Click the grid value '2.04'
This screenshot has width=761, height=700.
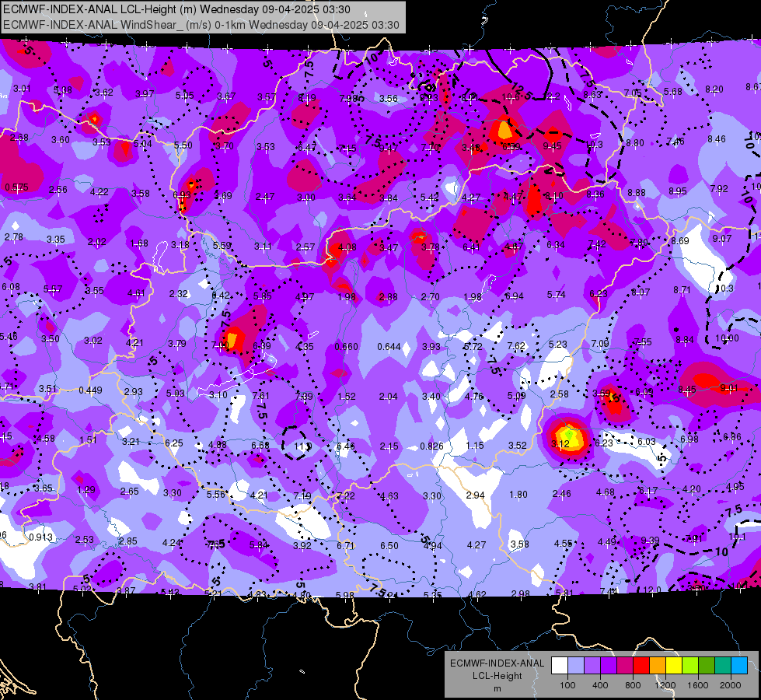pos(388,397)
